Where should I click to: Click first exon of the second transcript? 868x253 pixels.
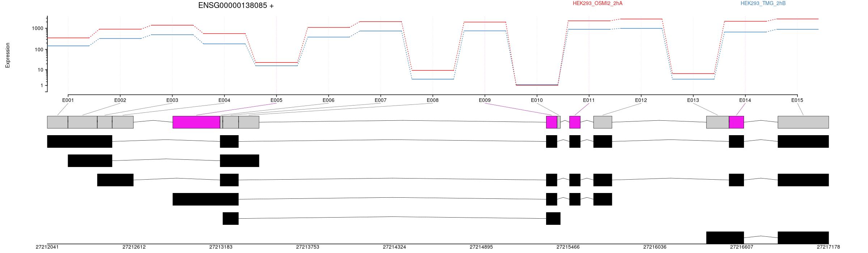(x=90, y=161)
